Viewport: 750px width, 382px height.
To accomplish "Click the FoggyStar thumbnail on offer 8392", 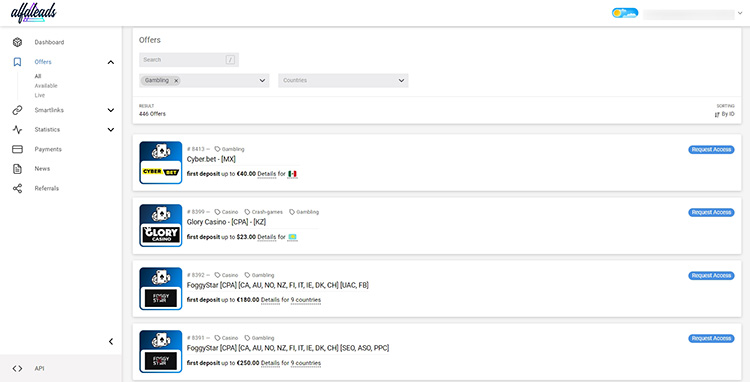I will click(x=161, y=289).
